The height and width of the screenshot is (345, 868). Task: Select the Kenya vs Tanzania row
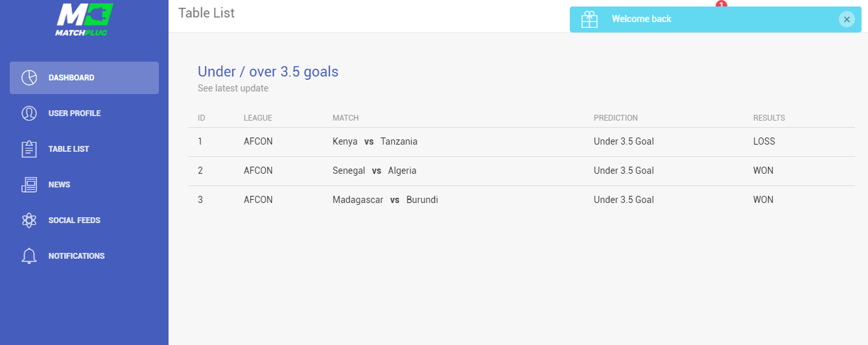(522, 142)
